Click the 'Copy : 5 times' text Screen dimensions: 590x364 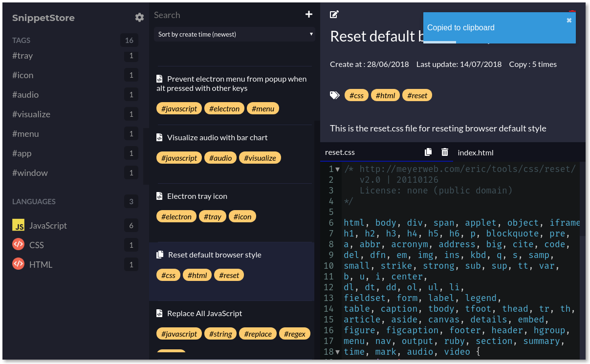click(533, 64)
